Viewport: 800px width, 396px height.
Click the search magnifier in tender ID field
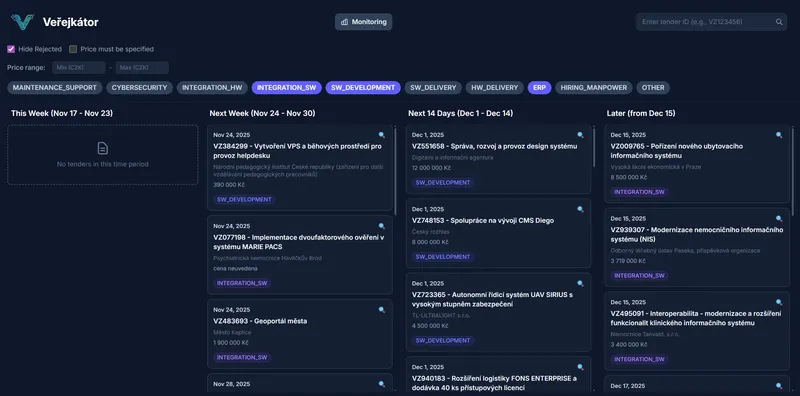779,22
